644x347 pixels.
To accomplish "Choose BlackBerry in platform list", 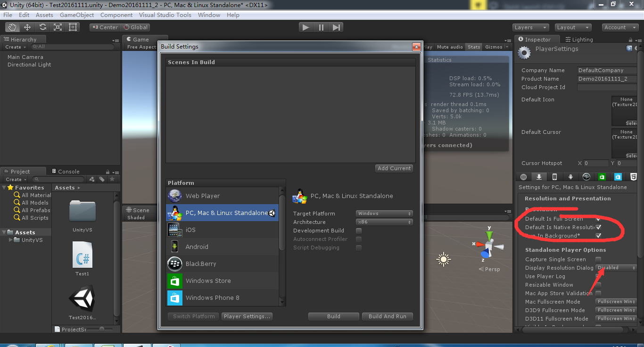I will tap(223, 264).
